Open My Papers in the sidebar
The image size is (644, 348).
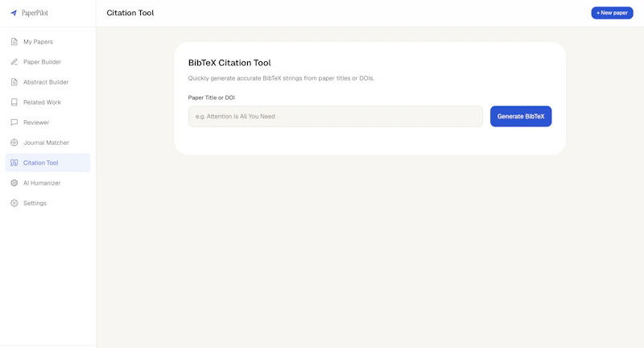[47, 42]
